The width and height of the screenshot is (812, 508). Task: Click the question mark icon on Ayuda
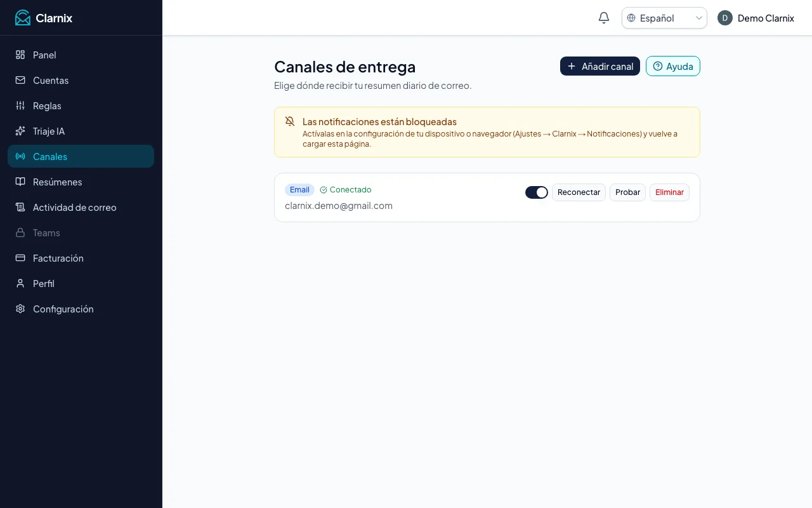(x=658, y=66)
